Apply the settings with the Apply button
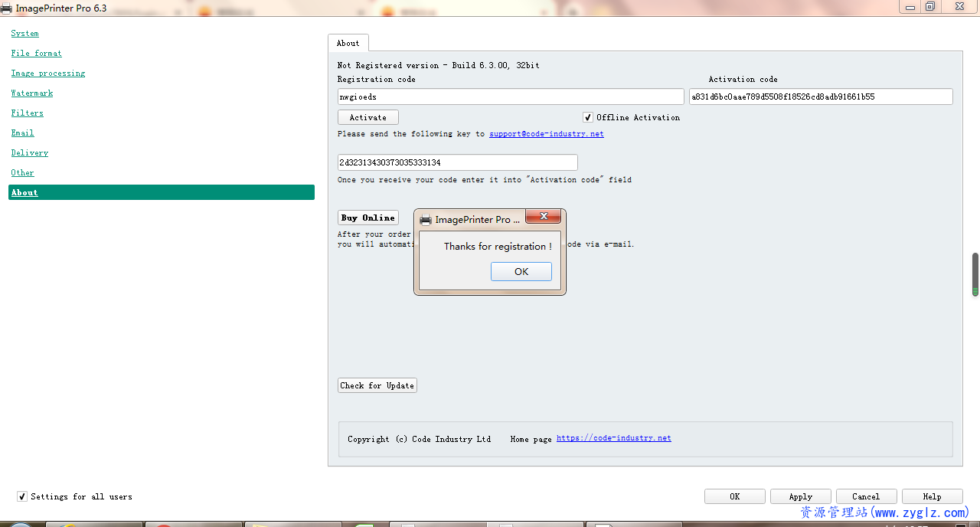 click(801, 496)
